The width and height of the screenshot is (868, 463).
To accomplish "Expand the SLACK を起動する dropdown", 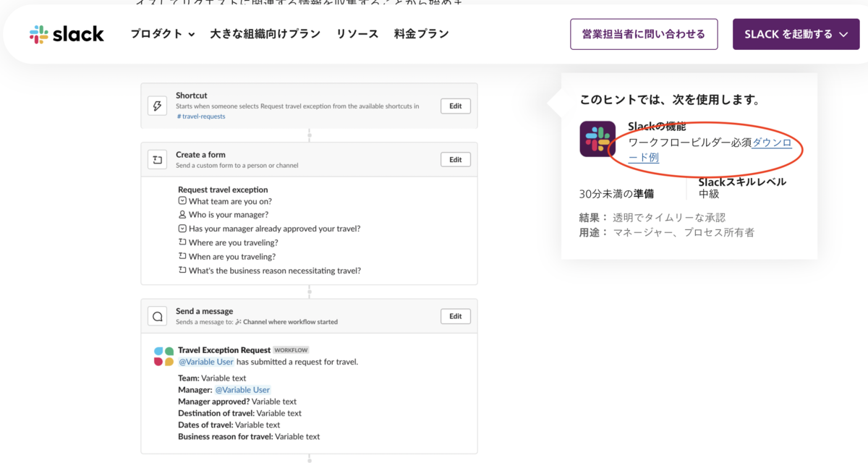I will point(796,34).
